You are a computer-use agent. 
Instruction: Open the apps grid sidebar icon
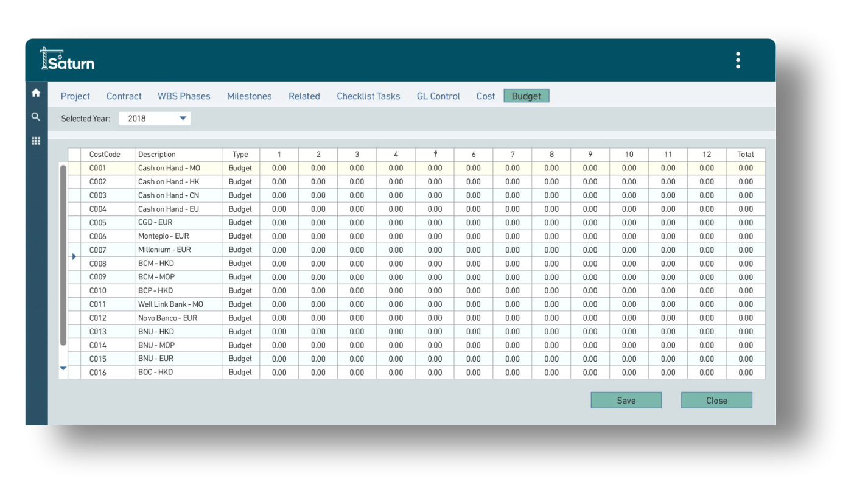pos(36,141)
